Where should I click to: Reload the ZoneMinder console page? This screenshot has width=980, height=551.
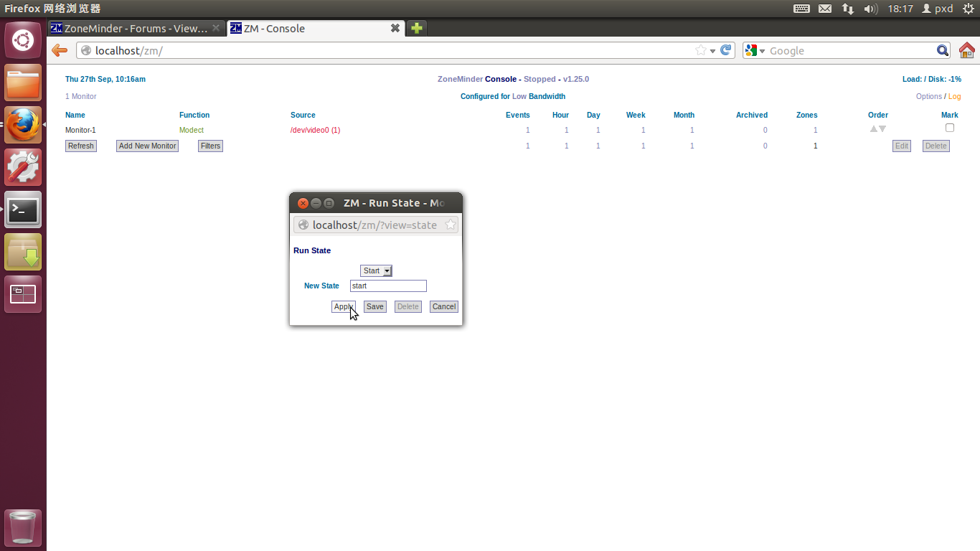[726, 50]
